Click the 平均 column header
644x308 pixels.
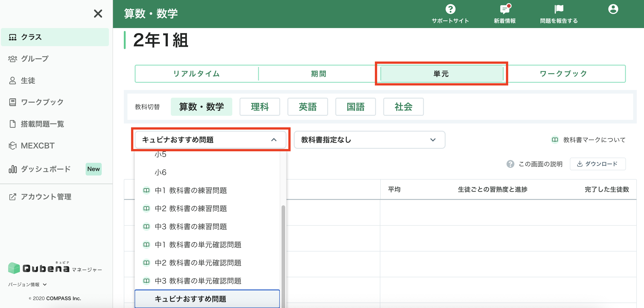[x=394, y=190]
